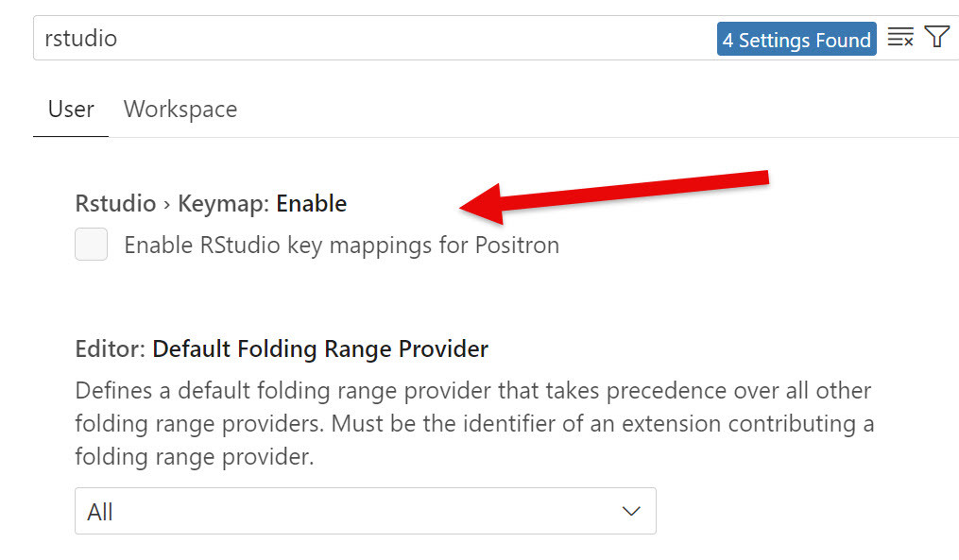Enable RStudio key mappings checkbox
Image resolution: width=959 pixels, height=560 pixels.
click(x=91, y=244)
